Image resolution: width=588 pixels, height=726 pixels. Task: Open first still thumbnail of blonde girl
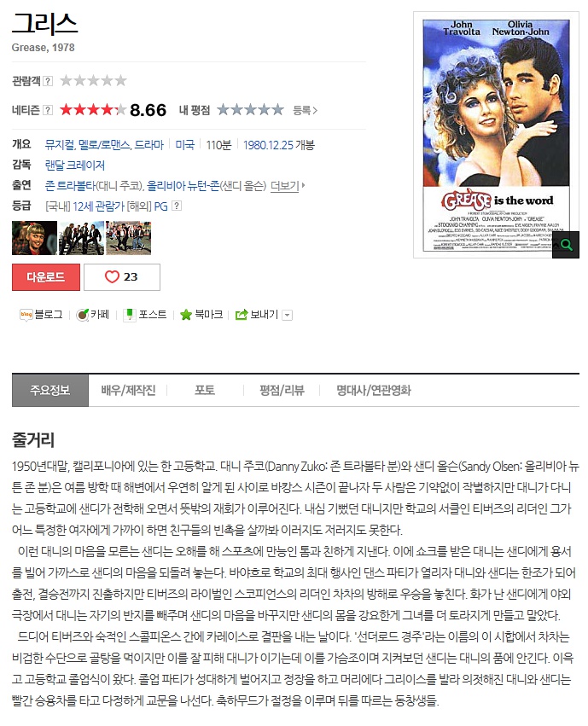(x=35, y=238)
